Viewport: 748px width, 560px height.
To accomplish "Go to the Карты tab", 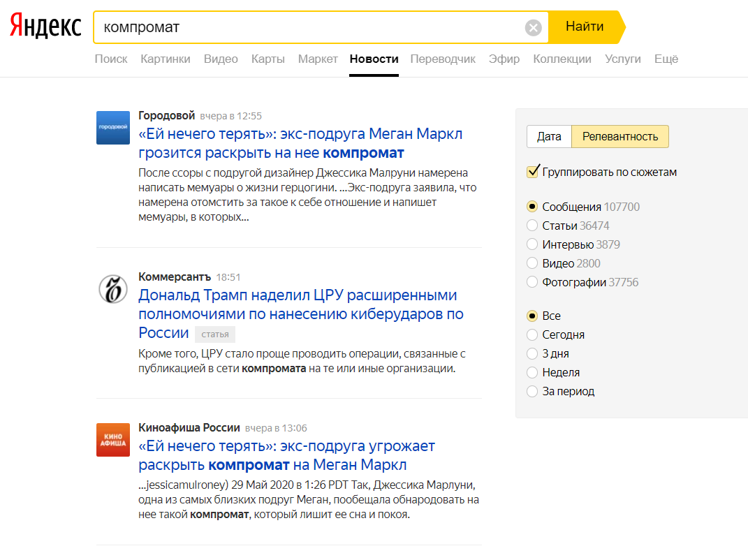I will [x=267, y=59].
